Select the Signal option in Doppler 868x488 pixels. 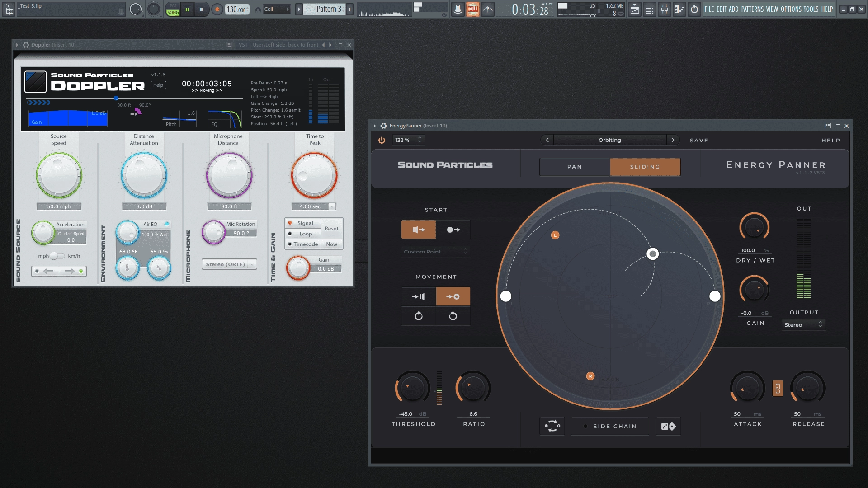[302, 223]
